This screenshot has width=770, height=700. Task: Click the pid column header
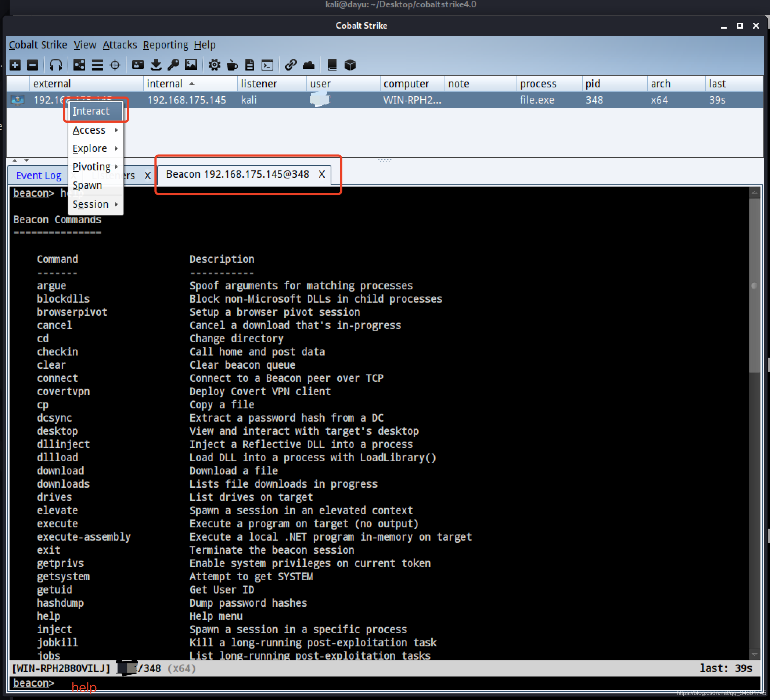(615, 84)
